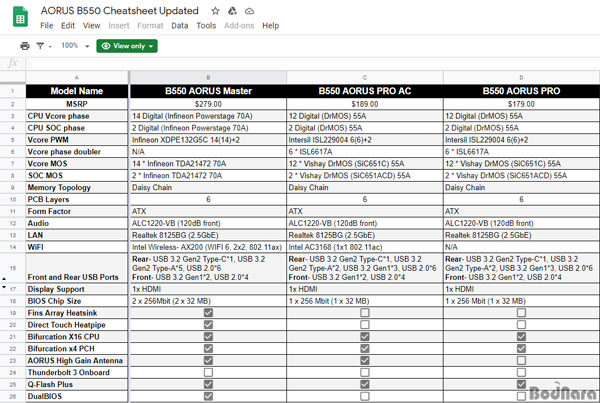
Task: Select column C header
Action: pyautogui.click(x=365, y=77)
